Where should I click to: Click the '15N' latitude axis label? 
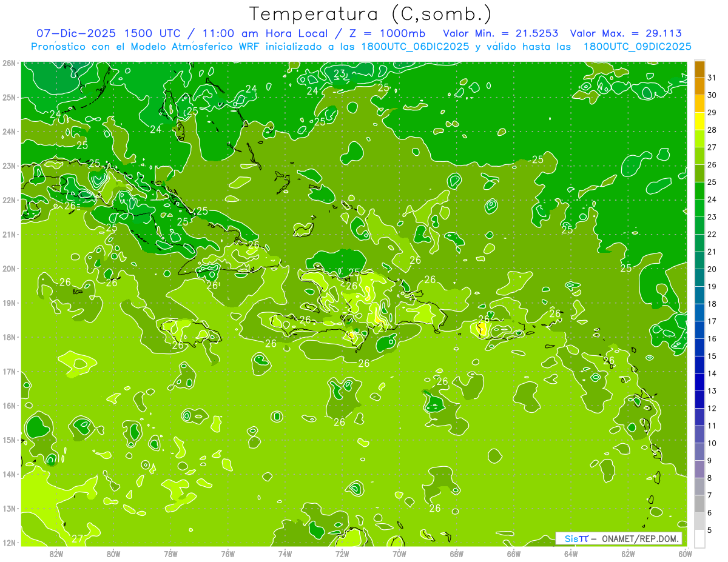pos(8,440)
